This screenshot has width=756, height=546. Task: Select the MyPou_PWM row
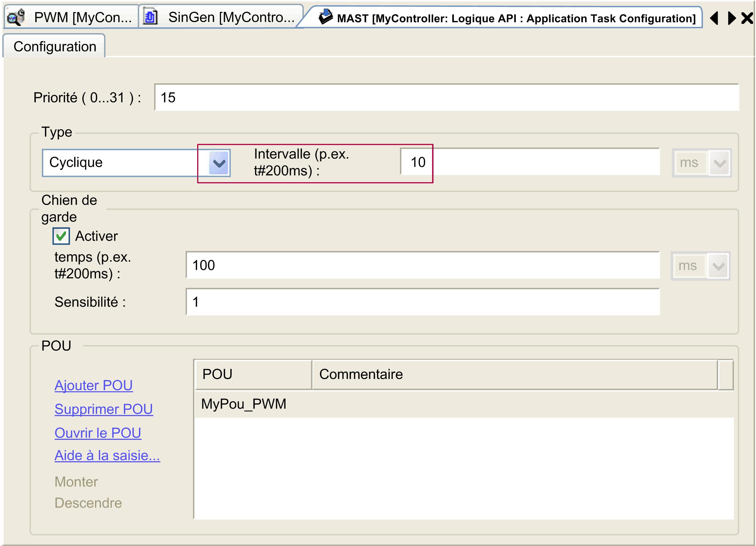click(x=464, y=404)
